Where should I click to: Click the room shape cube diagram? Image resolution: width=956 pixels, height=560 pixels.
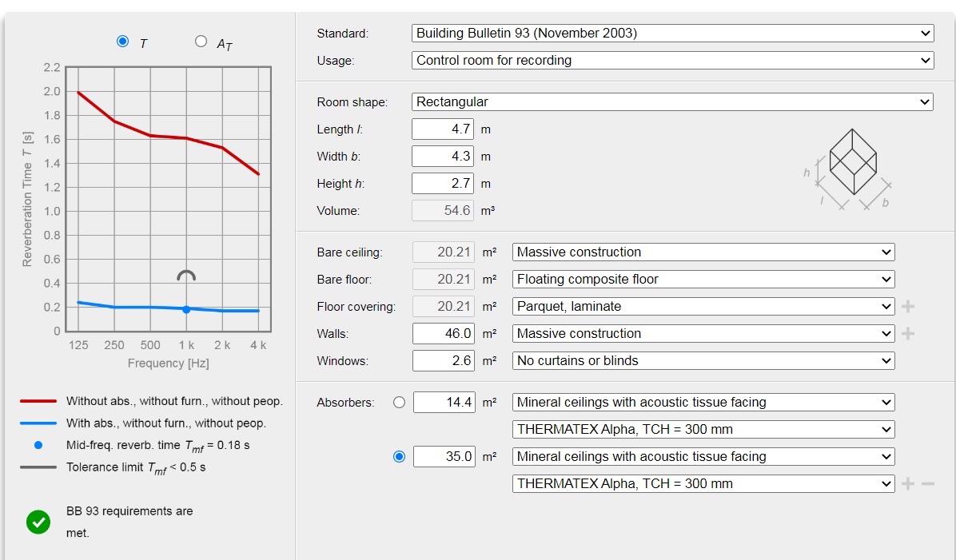853,162
